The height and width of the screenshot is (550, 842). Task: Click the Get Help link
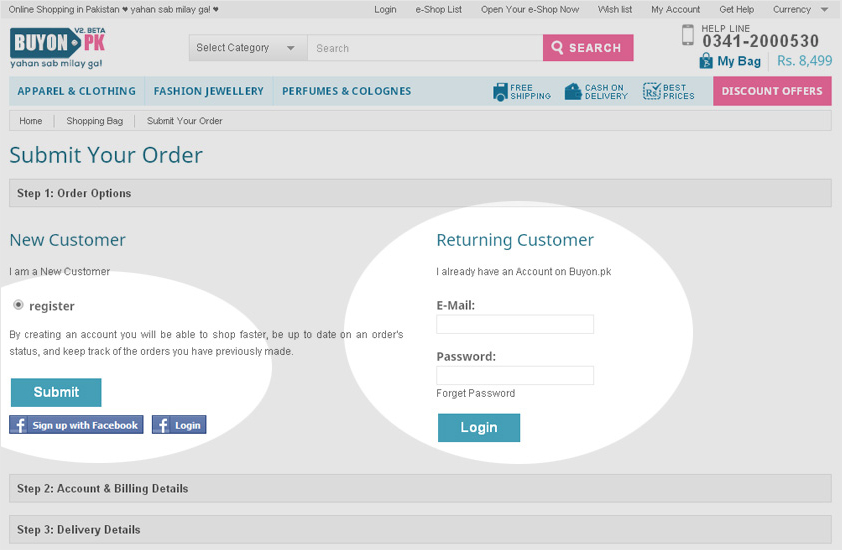point(736,9)
